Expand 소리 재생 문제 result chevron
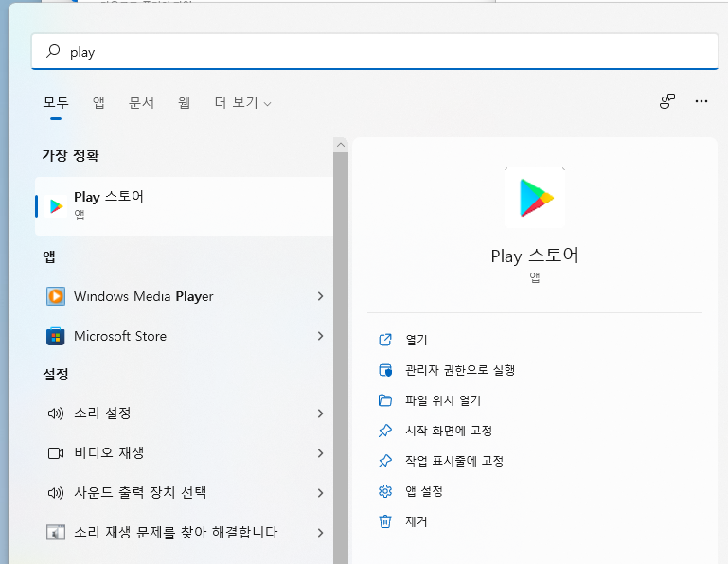The width and height of the screenshot is (728, 564). click(320, 533)
